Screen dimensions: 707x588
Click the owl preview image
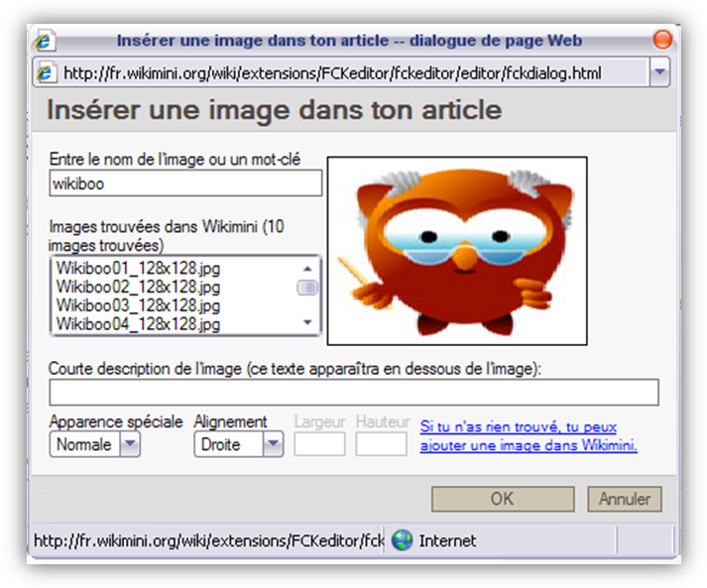[x=457, y=251]
